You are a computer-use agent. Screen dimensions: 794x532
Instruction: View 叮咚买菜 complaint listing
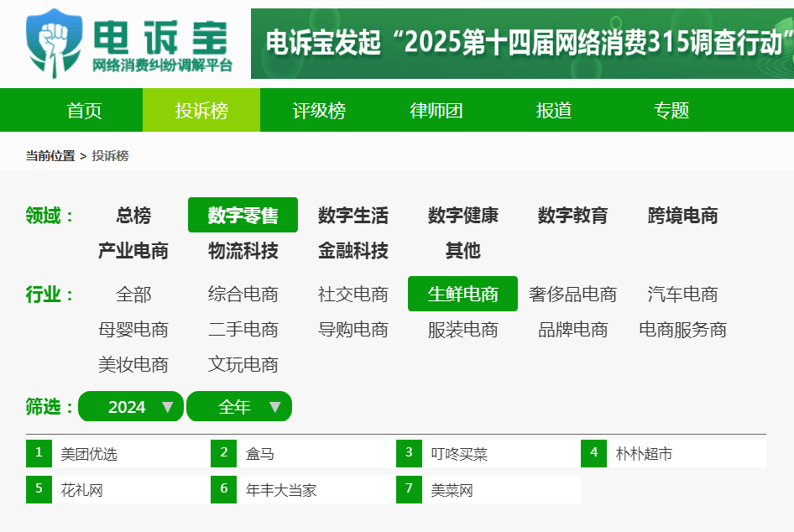[459, 454]
